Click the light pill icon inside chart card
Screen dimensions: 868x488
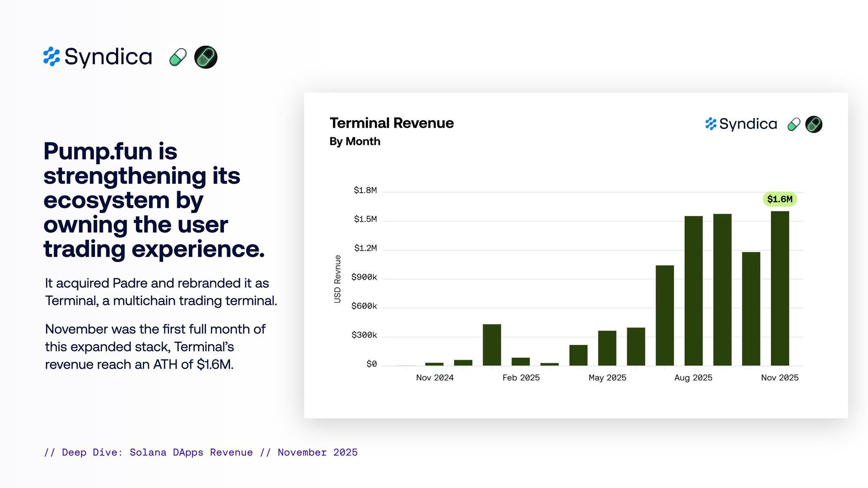point(794,124)
